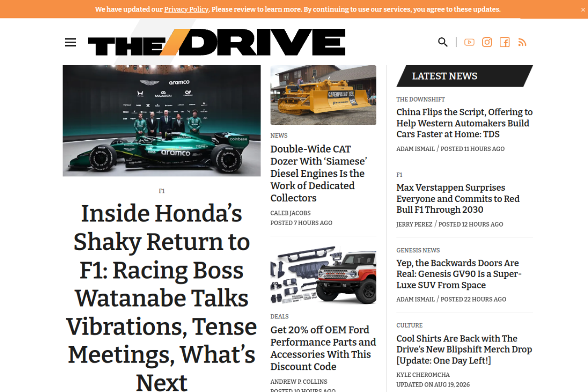
Task: Open The Drive's Facebook icon
Action: pyautogui.click(x=504, y=42)
